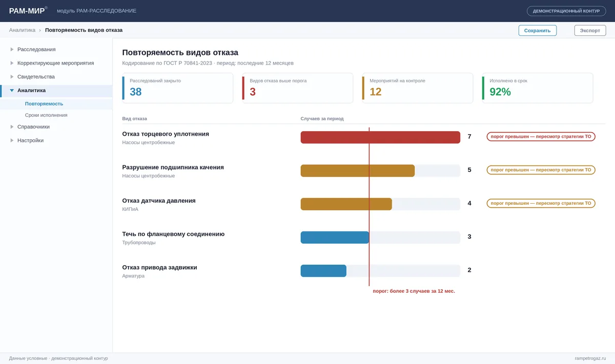This screenshot has height=364, width=615.
Task: Click the Повторяемость видов отказа page heading
Action: pyautogui.click(x=180, y=52)
